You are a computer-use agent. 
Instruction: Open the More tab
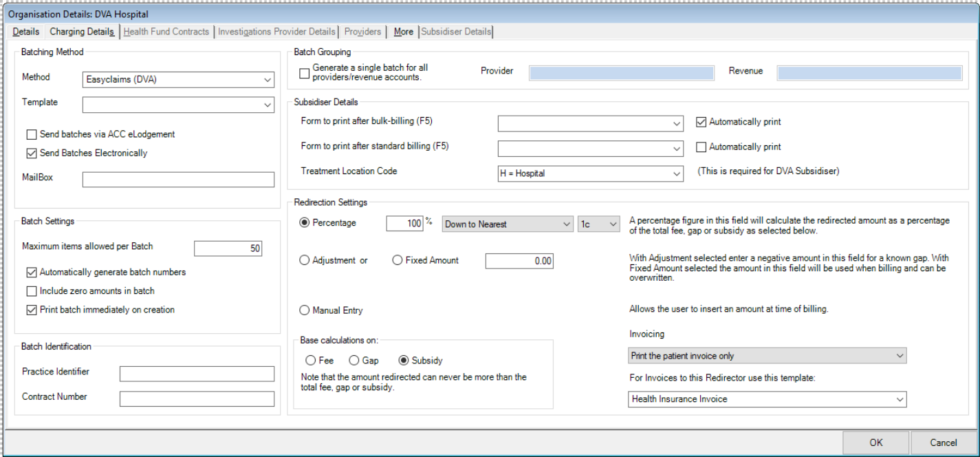(x=404, y=32)
